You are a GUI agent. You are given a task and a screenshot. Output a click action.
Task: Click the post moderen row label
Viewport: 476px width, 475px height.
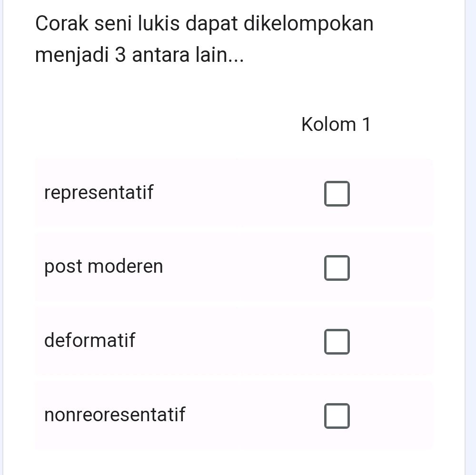pos(103,266)
